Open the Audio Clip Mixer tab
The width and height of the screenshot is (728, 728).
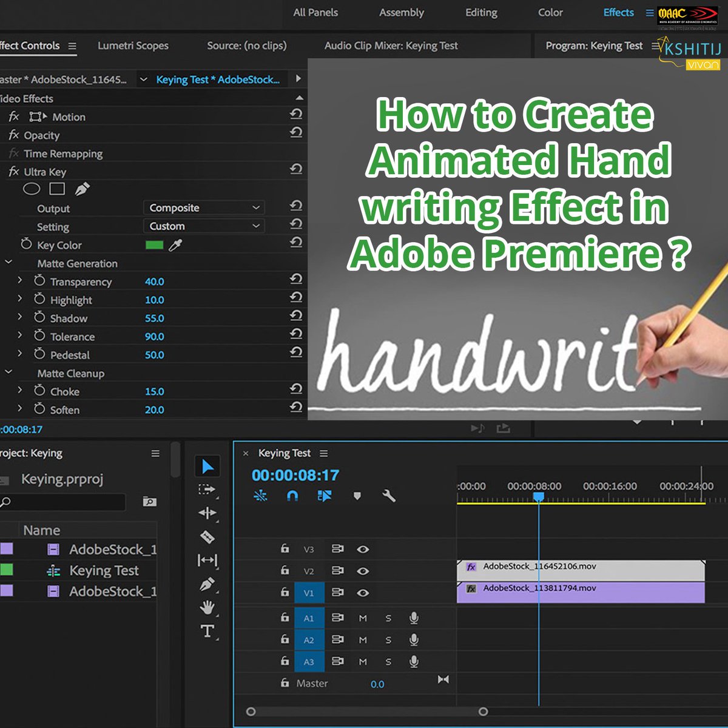(x=391, y=45)
